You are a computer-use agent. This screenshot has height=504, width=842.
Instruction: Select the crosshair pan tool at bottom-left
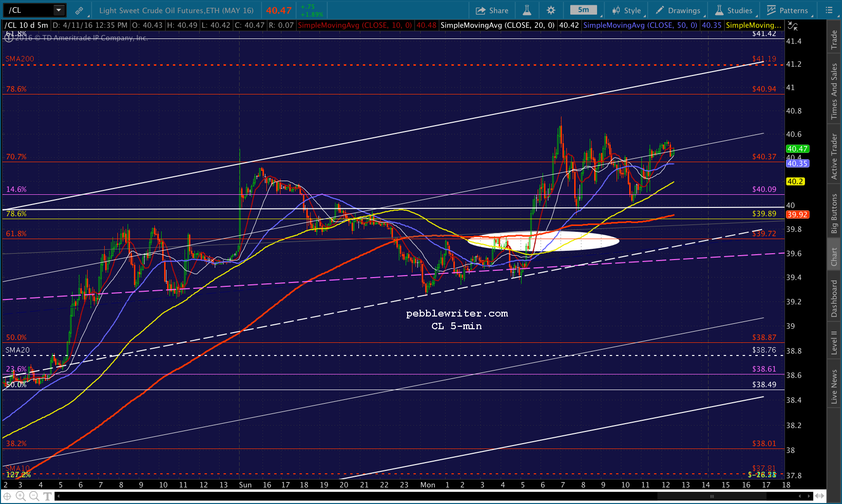click(x=7, y=496)
